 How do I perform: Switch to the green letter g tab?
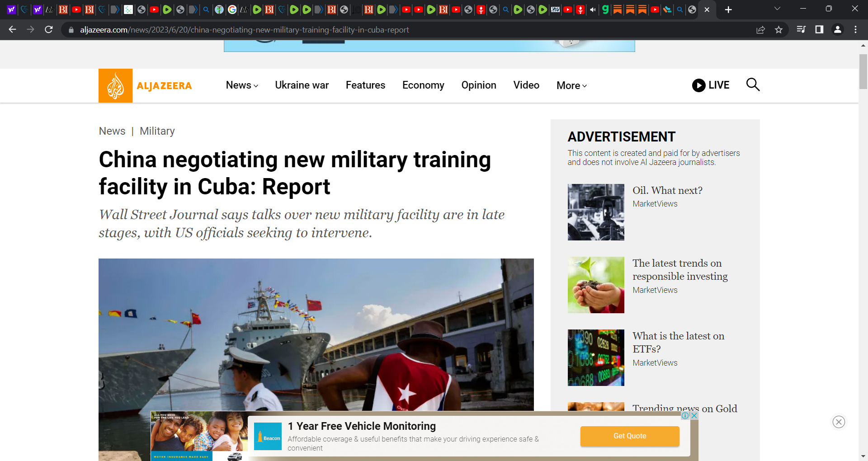[605, 9]
